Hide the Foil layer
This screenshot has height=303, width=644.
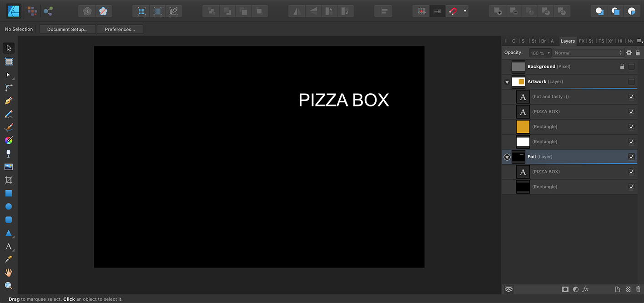(x=631, y=157)
